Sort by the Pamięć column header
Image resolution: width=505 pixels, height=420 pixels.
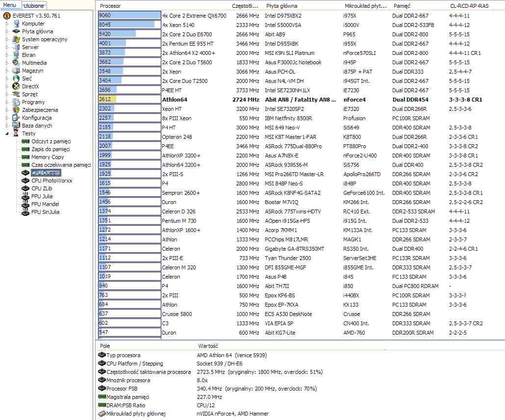[x=419, y=6]
